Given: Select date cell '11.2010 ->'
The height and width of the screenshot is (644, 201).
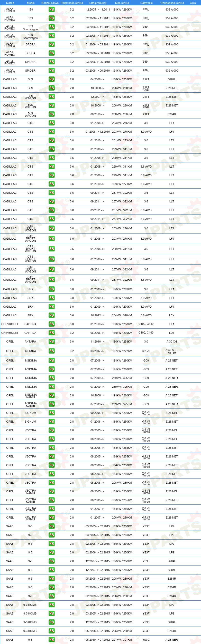Looking at the screenshot, I should click(x=97, y=341).
